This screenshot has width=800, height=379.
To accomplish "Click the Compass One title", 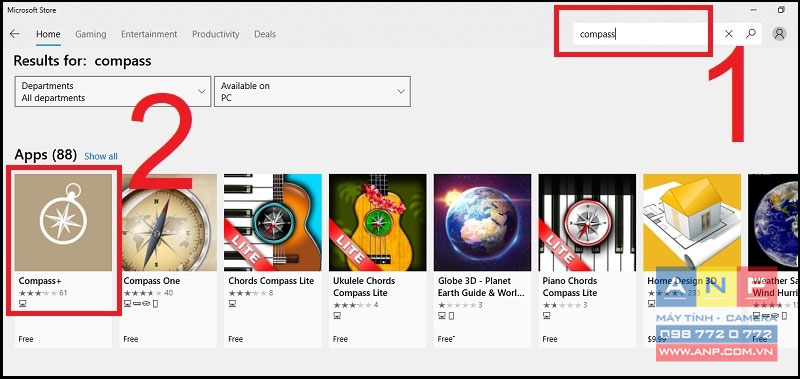I will tap(152, 281).
